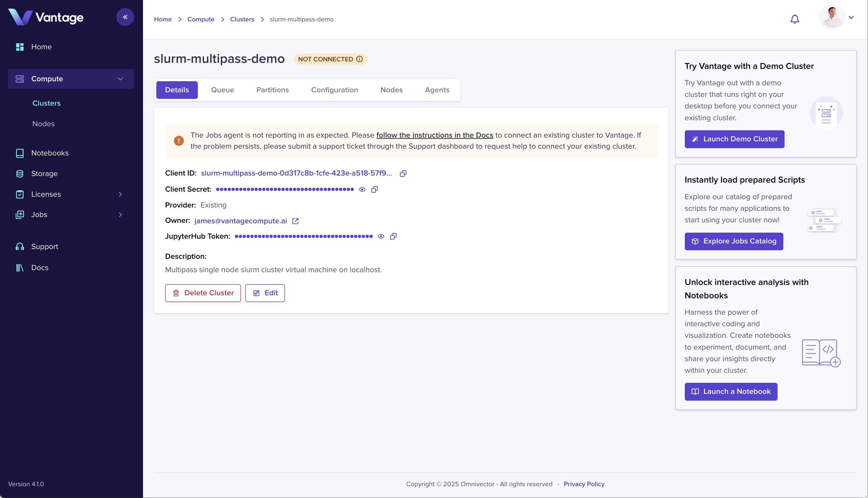This screenshot has height=498, width=868.
Task: Reveal the Client Secret with eye icon
Action: (362, 189)
